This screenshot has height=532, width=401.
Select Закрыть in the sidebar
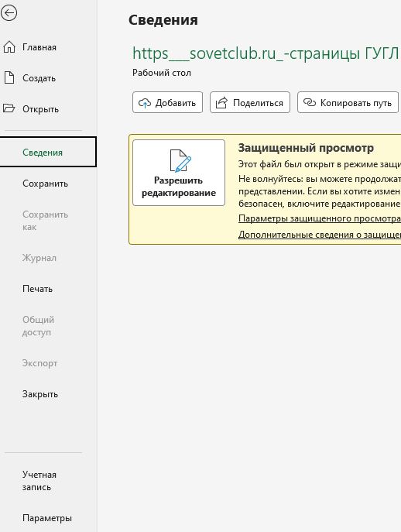pos(40,394)
